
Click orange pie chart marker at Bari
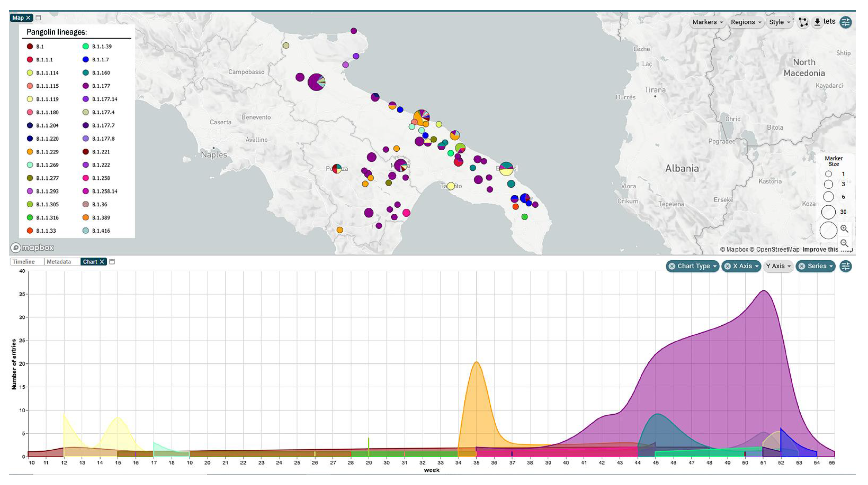(x=421, y=118)
